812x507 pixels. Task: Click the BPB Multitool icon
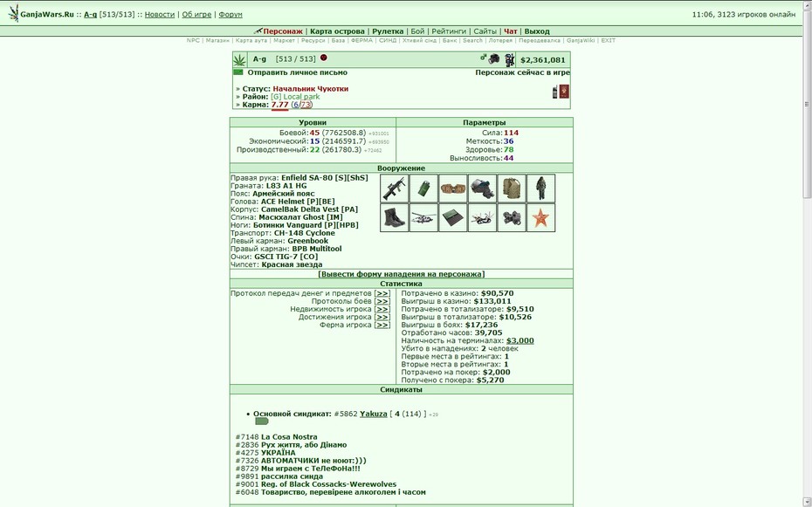click(x=482, y=218)
